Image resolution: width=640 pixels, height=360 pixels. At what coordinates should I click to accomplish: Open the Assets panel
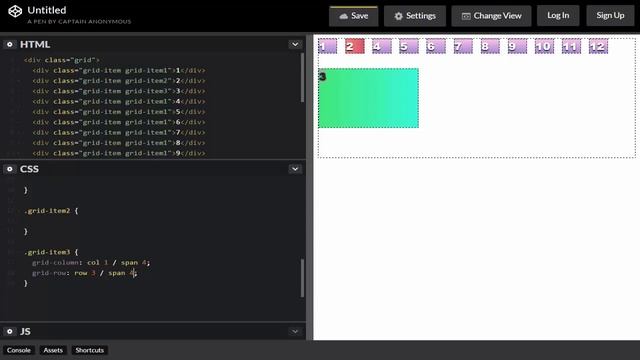[x=53, y=350]
